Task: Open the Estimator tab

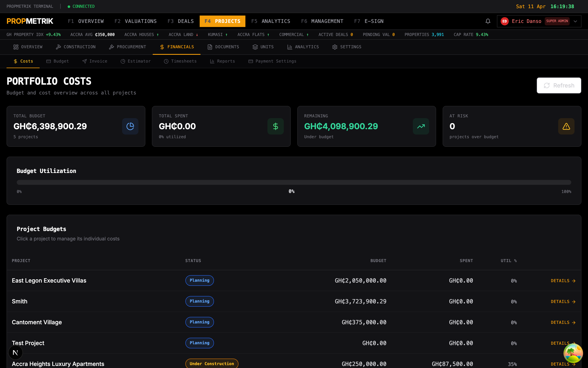Action: point(136,61)
